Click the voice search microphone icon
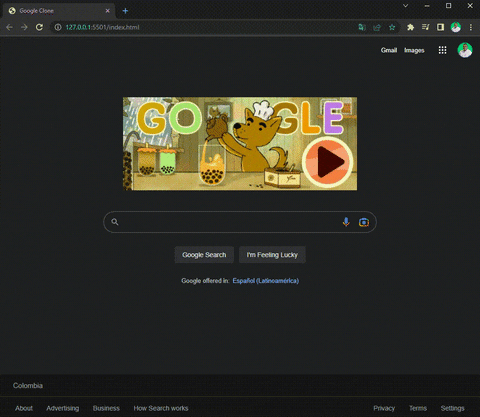Viewport: 480px width, 417px height. point(346,222)
